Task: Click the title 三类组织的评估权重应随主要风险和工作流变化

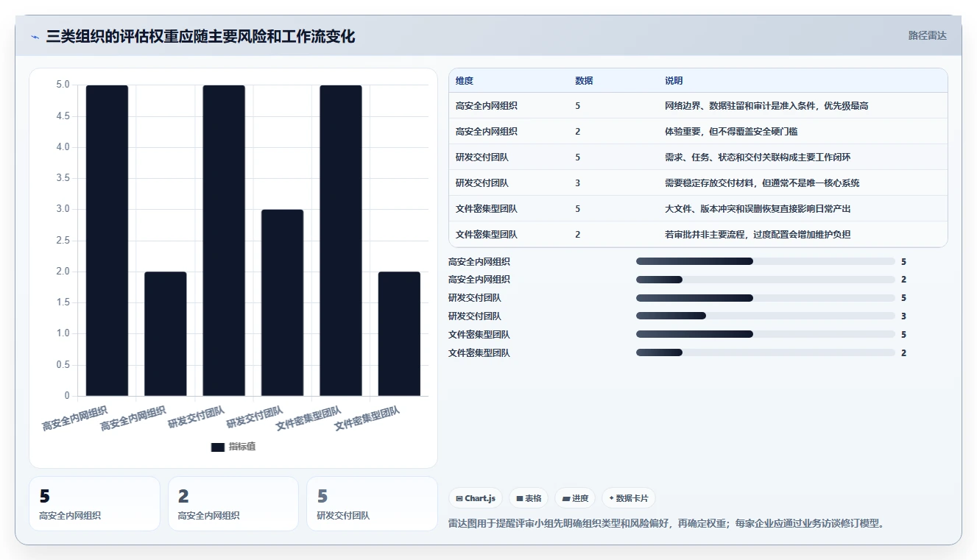Action: (200, 36)
